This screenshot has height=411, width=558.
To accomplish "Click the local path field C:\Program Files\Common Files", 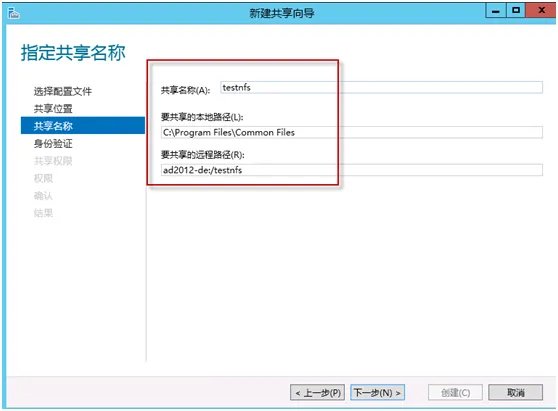I will coord(352,132).
